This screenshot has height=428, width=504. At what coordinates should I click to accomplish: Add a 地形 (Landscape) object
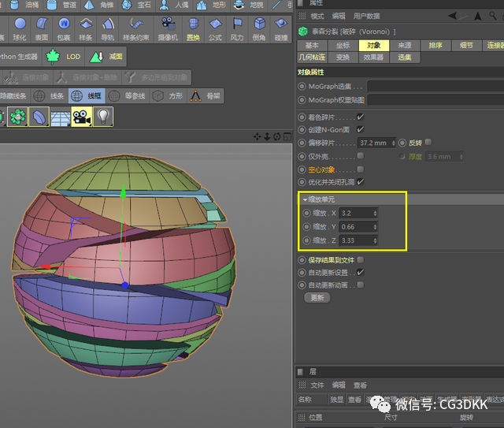pyautogui.click(x=212, y=5)
